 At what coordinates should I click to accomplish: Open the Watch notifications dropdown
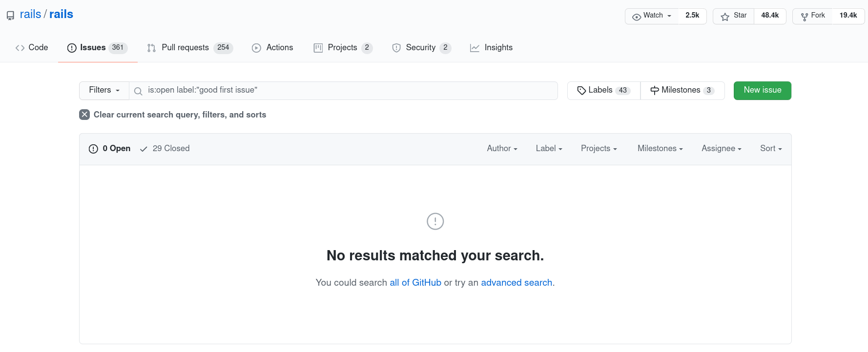click(x=652, y=16)
